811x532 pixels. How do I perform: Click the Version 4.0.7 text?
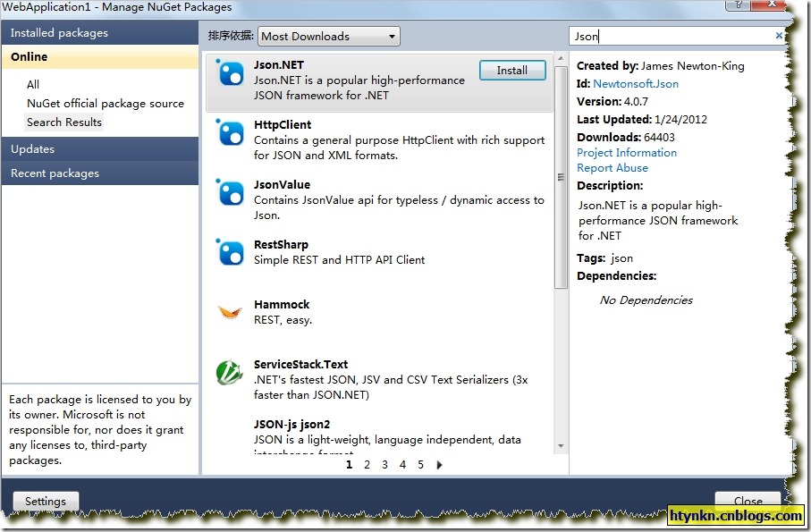(x=612, y=101)
